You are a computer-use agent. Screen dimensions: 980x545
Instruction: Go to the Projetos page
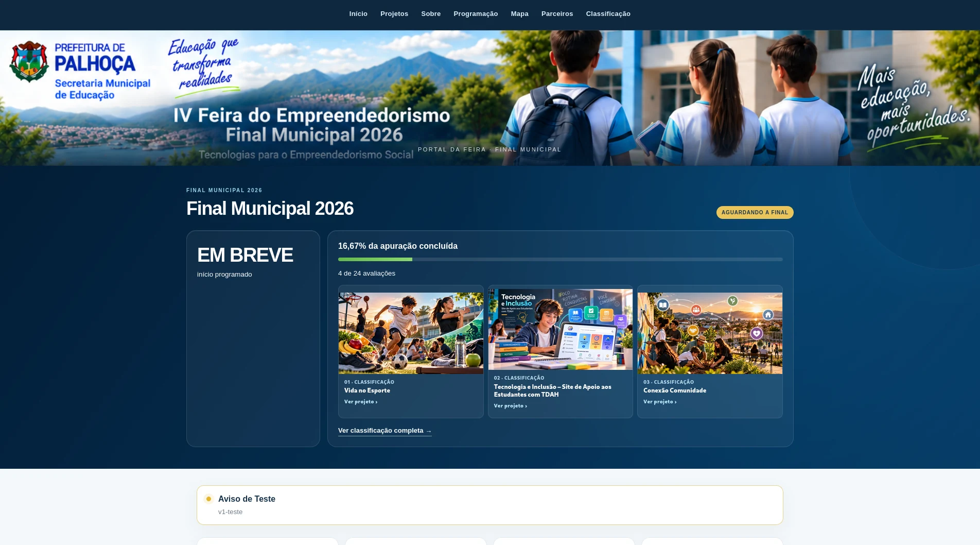394,14
